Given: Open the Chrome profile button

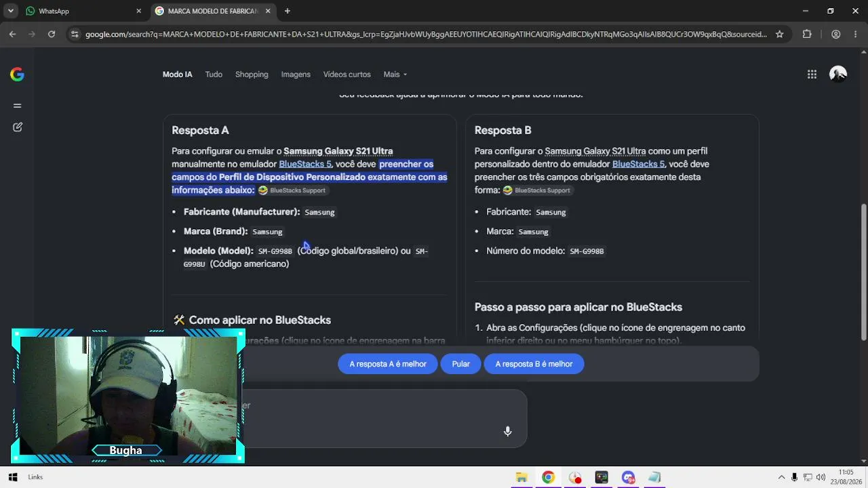Looking at the screenshot, I should (x=836, y=34).
